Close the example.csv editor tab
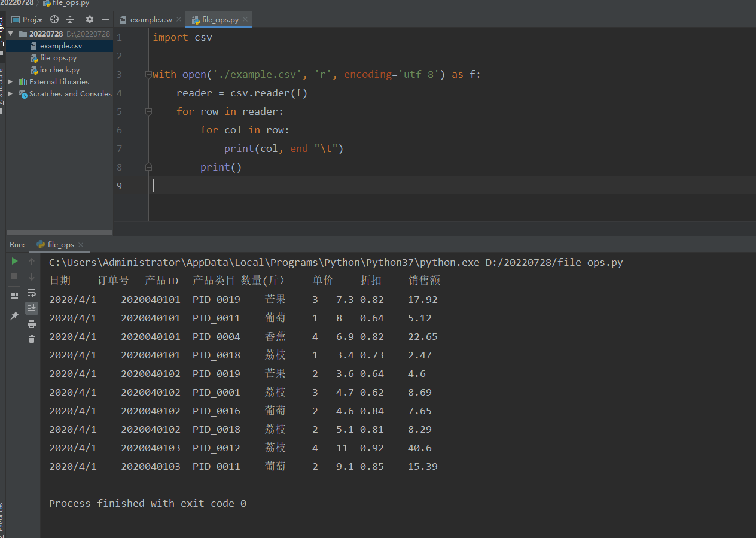 [x=180, y=20]
